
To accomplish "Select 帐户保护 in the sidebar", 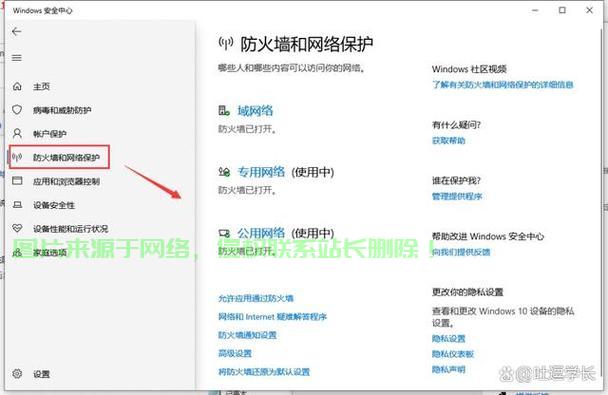I will 50,134.
